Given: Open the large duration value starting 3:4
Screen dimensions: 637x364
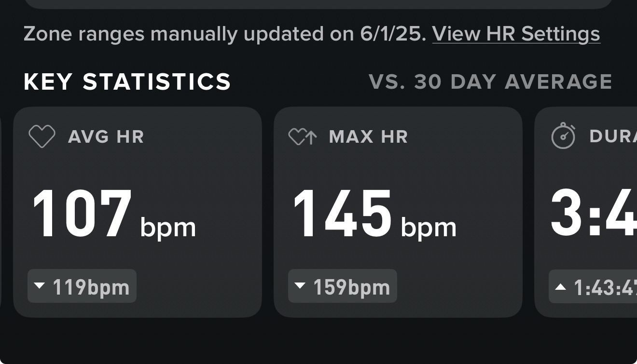Looking at the screenshot, I should click(x=594, y=214).
